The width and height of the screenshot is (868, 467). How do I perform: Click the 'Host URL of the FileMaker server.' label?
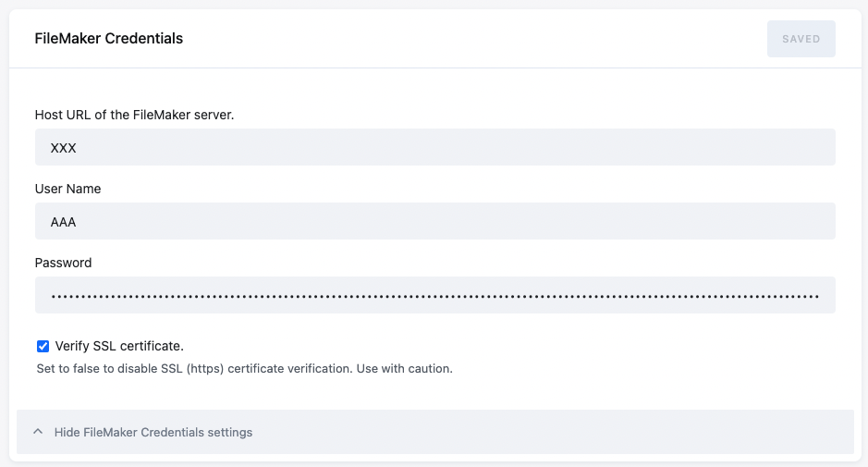point(135,115)
